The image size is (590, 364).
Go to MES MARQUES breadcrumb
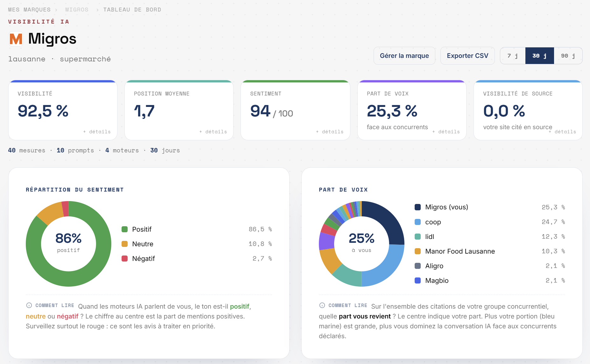(29, 10)
